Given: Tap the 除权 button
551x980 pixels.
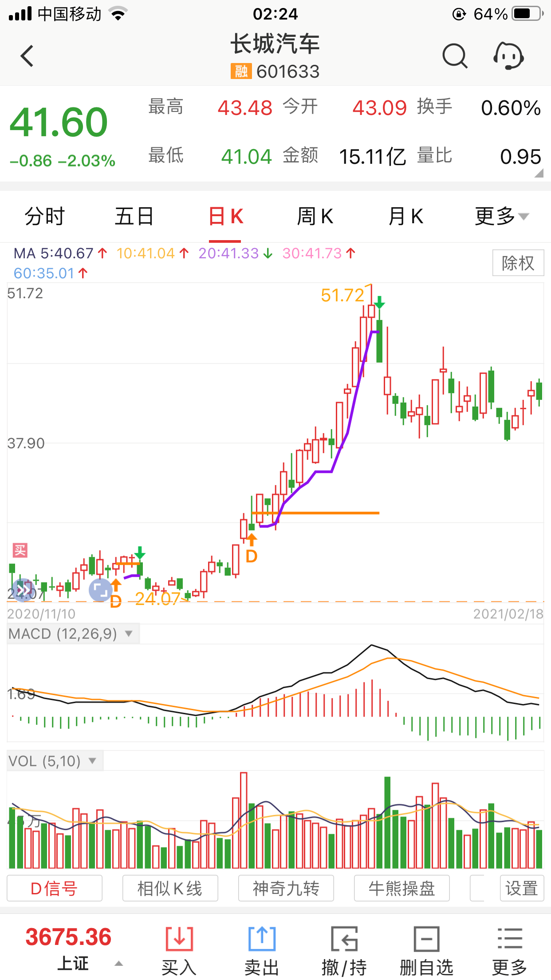Looking at the screenshot, I should click(x=518, y=263).
